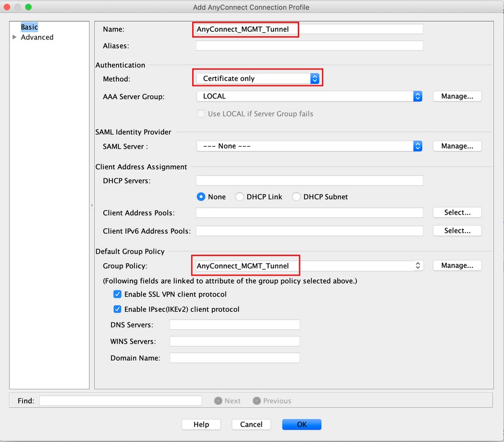504x442 pixels.
Task: Select the None client address option
Action: click(x=201, y=196)
